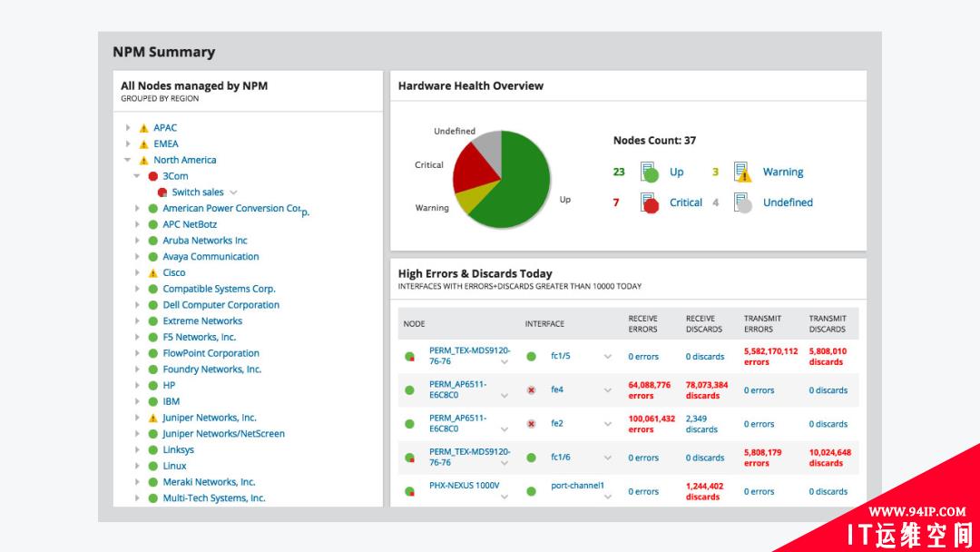Click the Warning nodes icon in Hardware Health

pos(742,172)
